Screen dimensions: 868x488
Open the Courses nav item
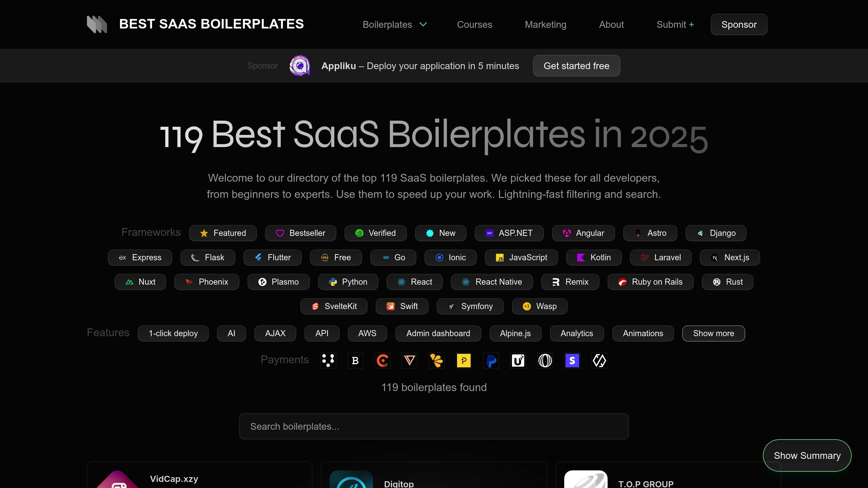coord(474,24)
